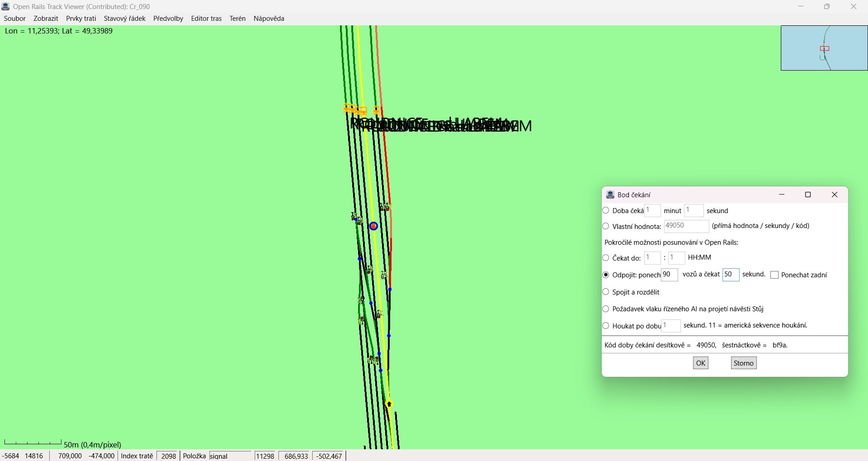Cancel the dialog with Storno

[744, 363]
